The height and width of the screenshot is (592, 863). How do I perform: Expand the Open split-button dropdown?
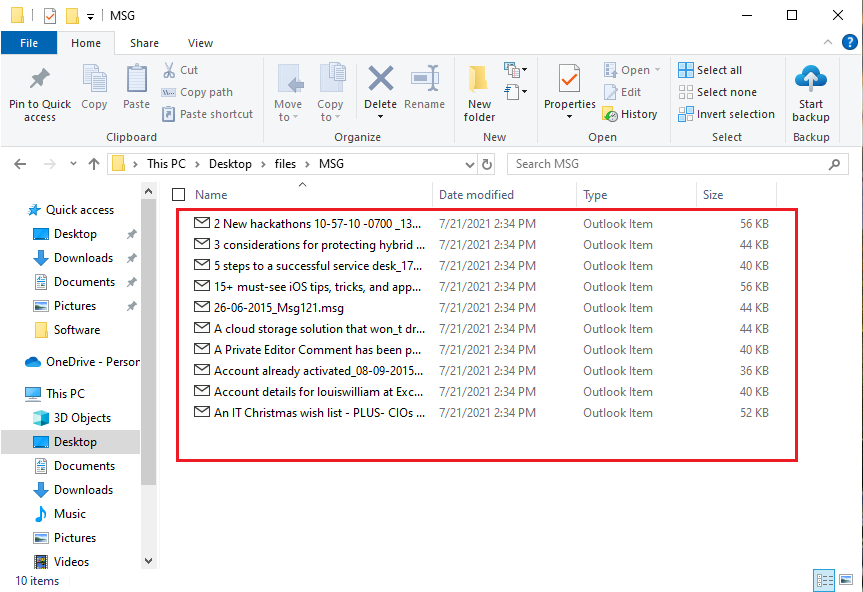[655, 69]
